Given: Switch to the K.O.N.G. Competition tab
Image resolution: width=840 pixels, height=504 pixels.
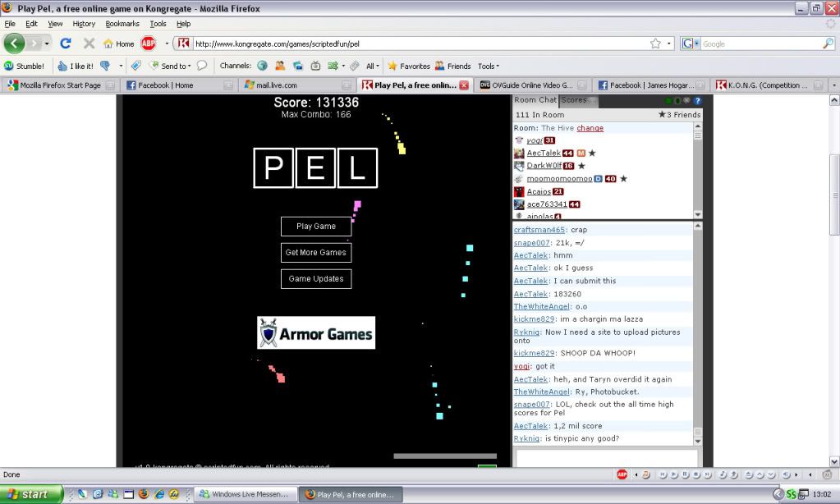Looking at the screenshot, I should (769, 85).
